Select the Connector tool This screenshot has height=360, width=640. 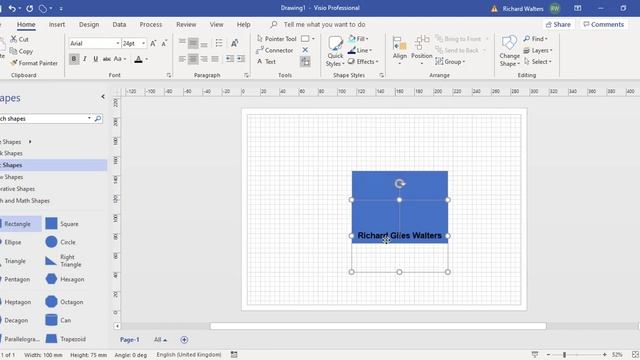(x=274, y=50)
